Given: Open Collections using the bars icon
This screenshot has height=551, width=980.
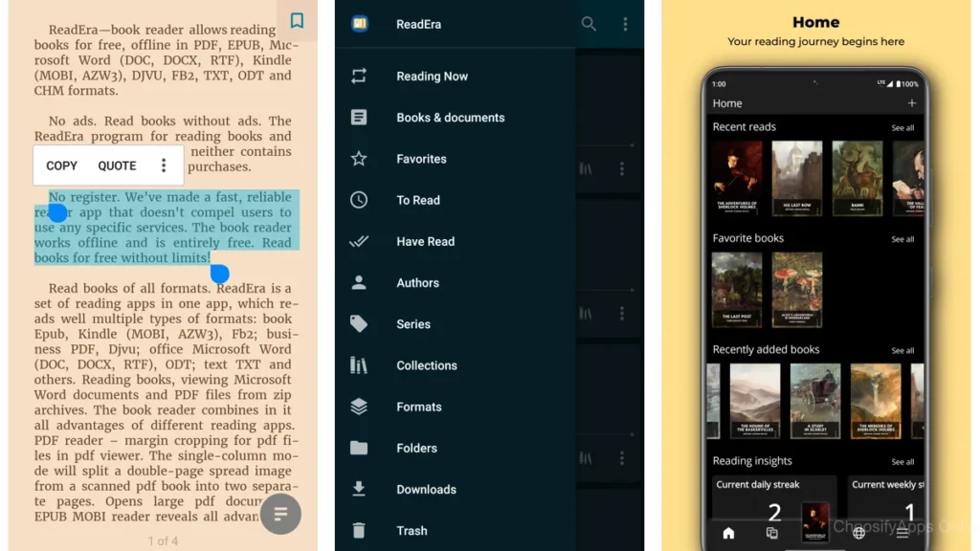Looking at the screenshot, I should 358,364.
